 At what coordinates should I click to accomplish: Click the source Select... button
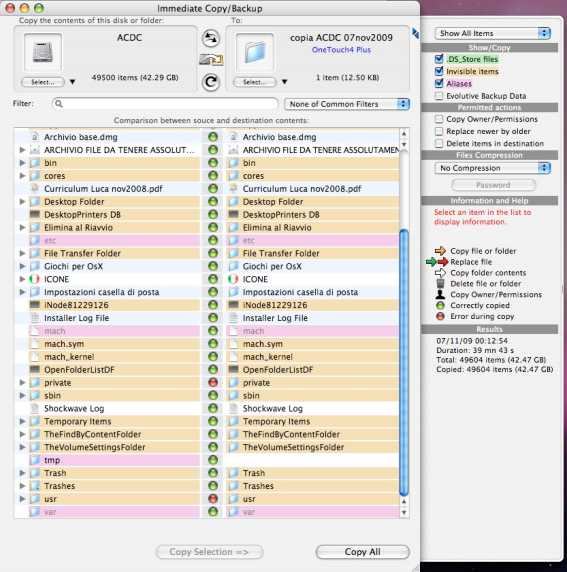[43, 82]
